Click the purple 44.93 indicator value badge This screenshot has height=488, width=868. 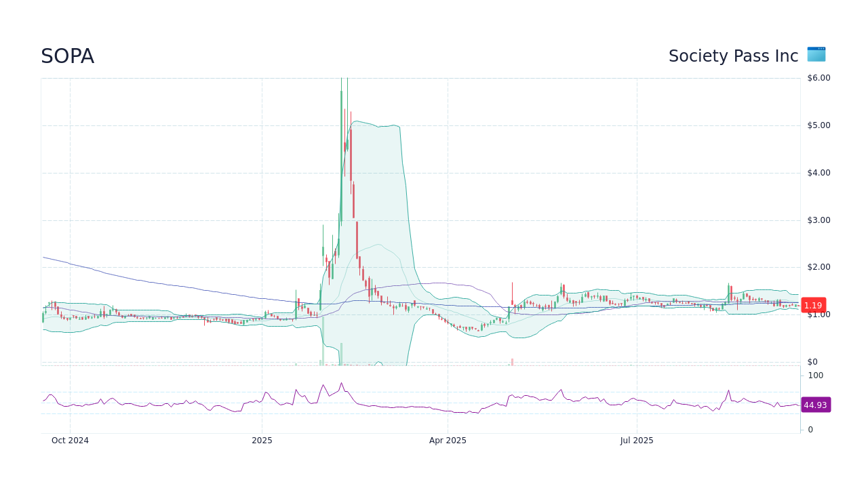(x=816, y=405)
